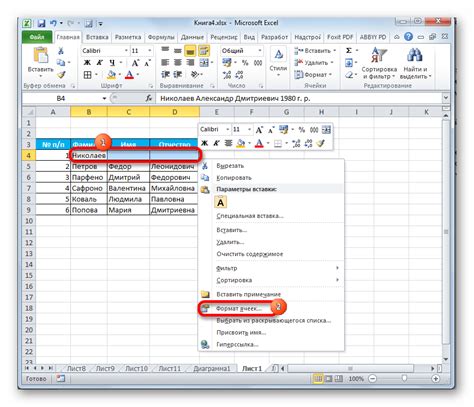The height and width of the screenshot is (407, 474).
Task: Select Формат ячеек in the context menu
Action: 239,309
